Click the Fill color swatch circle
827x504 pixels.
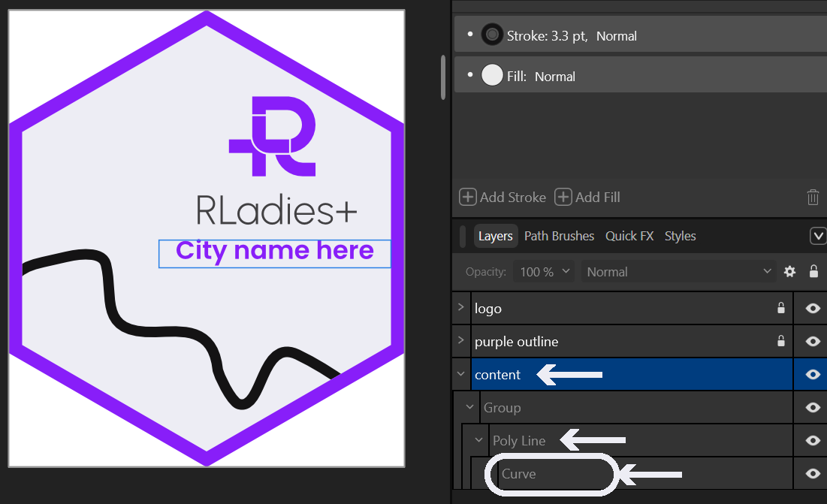click(x=492, y=75)
